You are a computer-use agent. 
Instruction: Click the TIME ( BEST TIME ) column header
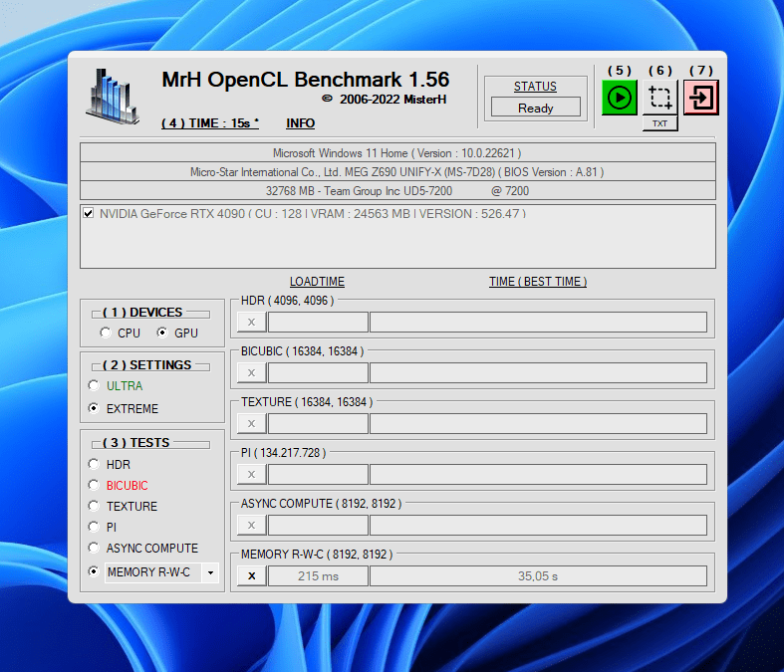pyautogui.click(x=538, y=282)
